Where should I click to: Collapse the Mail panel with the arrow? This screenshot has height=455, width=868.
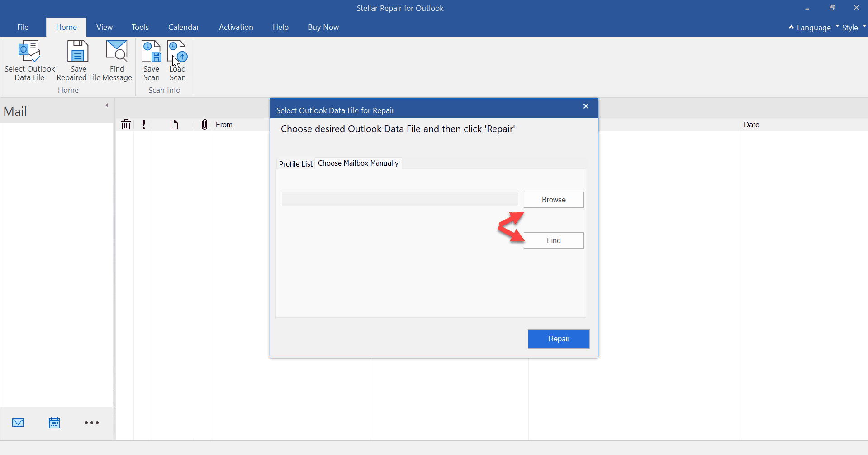(x=107, y=105)
